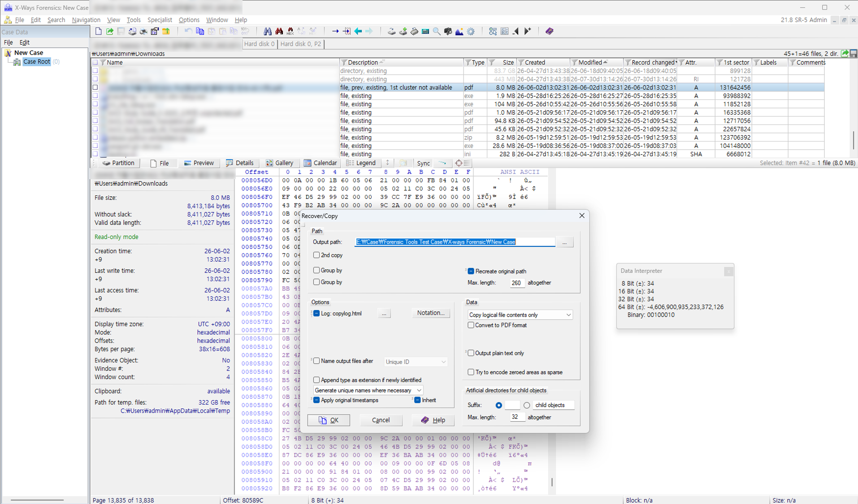Open the Tools menu
The image size is (858, 504).
click(x=134, y=20)
